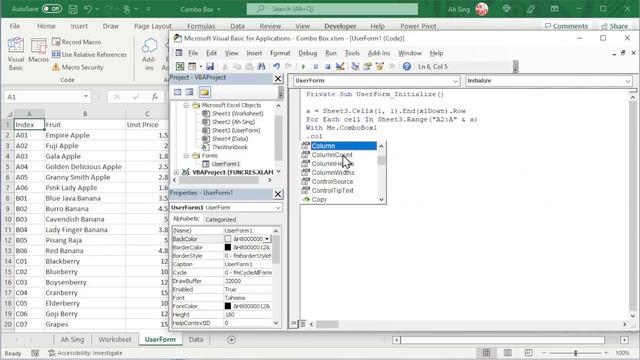
Task: Switch to Categorized tab in Properties
Action: click(220, 220)
